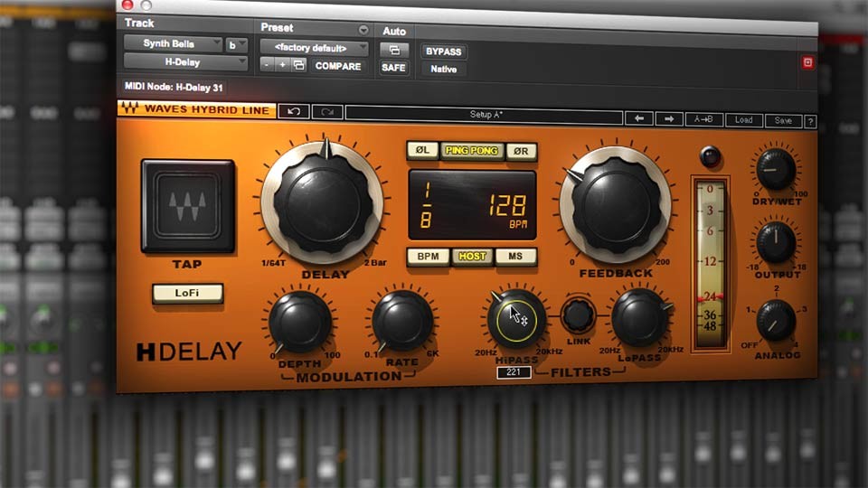Click the Save preset button
Screen dimensions: 868x488
click(783, 120)
